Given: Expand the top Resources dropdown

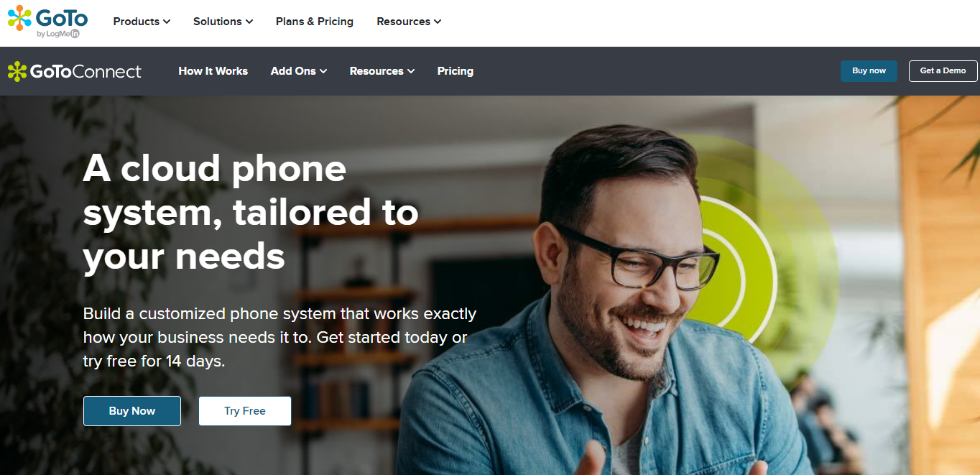Looking at the screenshot, I should [x=409, y=22].
